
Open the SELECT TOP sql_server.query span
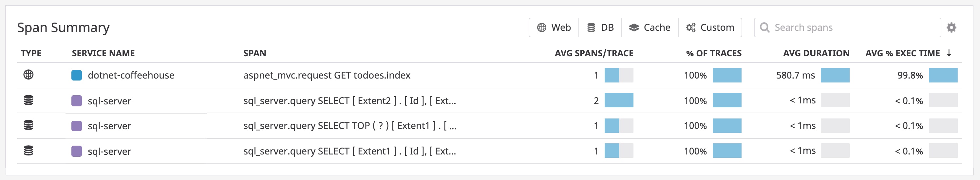pos(349,126)
